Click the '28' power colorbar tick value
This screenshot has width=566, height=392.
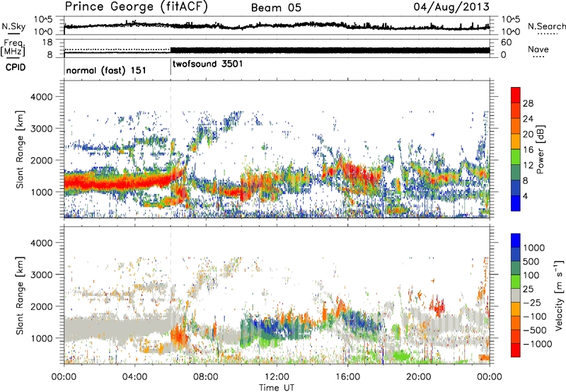point(528,103)
